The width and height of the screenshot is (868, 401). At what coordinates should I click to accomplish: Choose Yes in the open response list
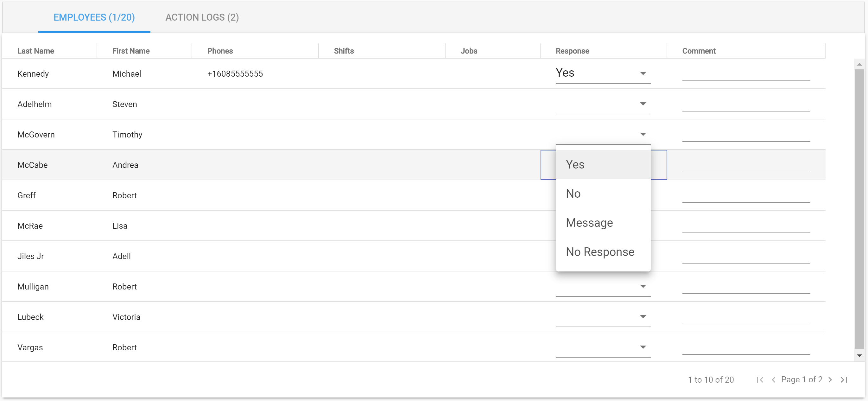(x=603, y=164)
